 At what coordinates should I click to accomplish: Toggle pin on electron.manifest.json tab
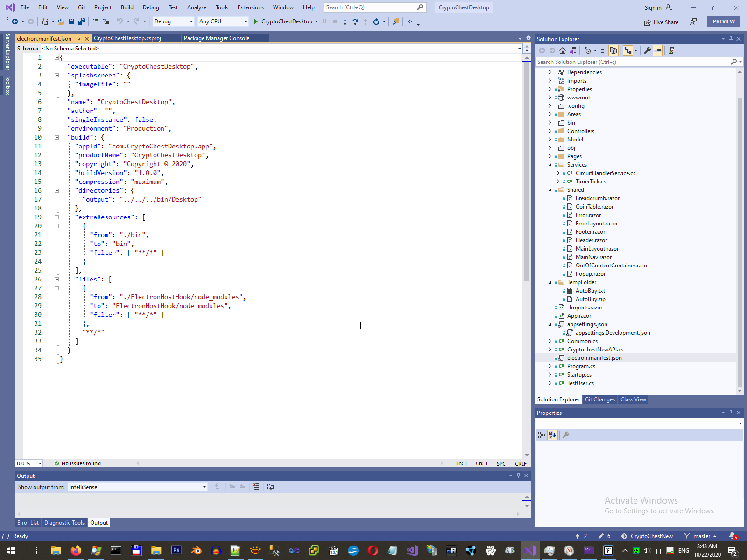pos(78,39)
